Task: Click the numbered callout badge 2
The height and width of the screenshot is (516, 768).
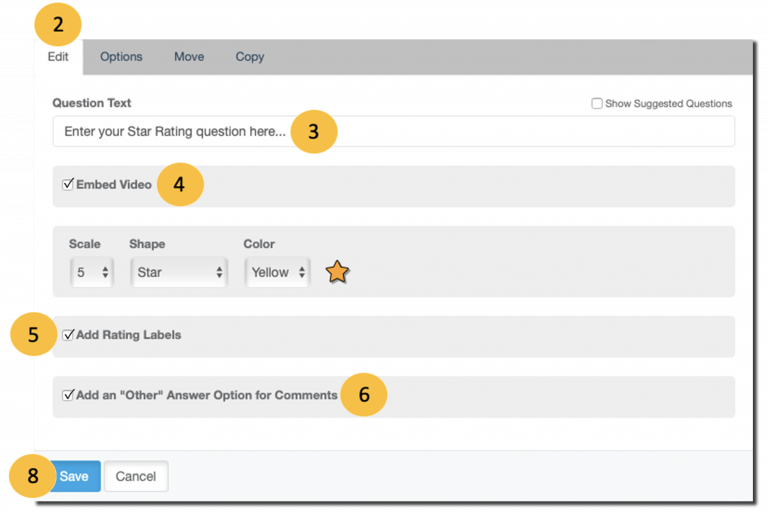Action: pos(58,24)
